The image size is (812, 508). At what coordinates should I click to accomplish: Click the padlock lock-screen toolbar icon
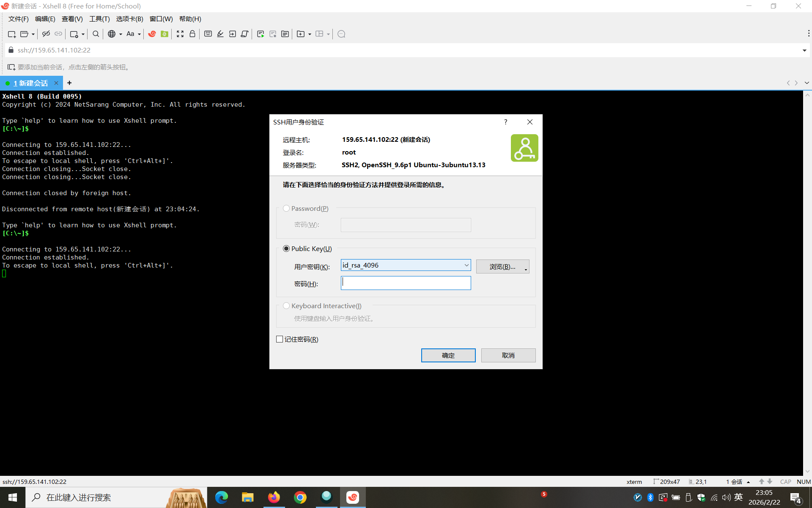point(192,34)
